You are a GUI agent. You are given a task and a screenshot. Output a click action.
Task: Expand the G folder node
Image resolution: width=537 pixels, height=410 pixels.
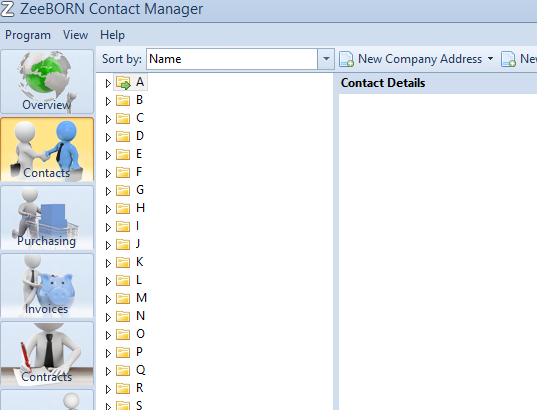[108, 191]
